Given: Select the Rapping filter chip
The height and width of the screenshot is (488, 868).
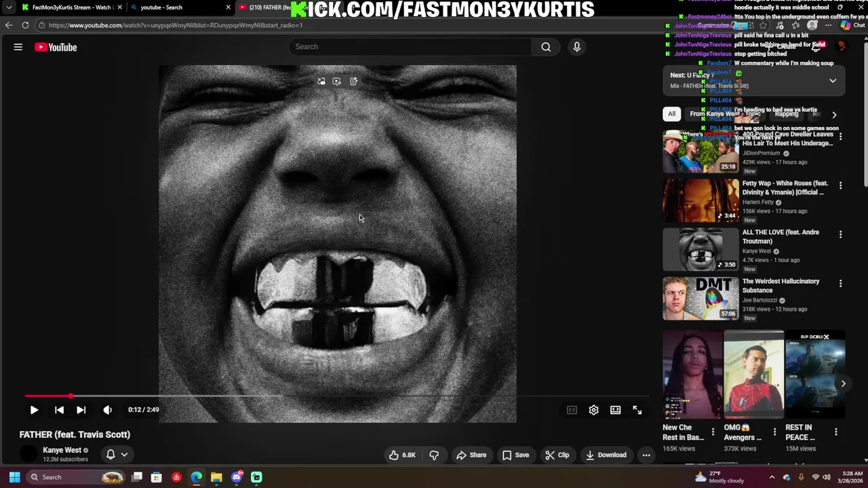Looking at the screenshot, I should 787,114.
